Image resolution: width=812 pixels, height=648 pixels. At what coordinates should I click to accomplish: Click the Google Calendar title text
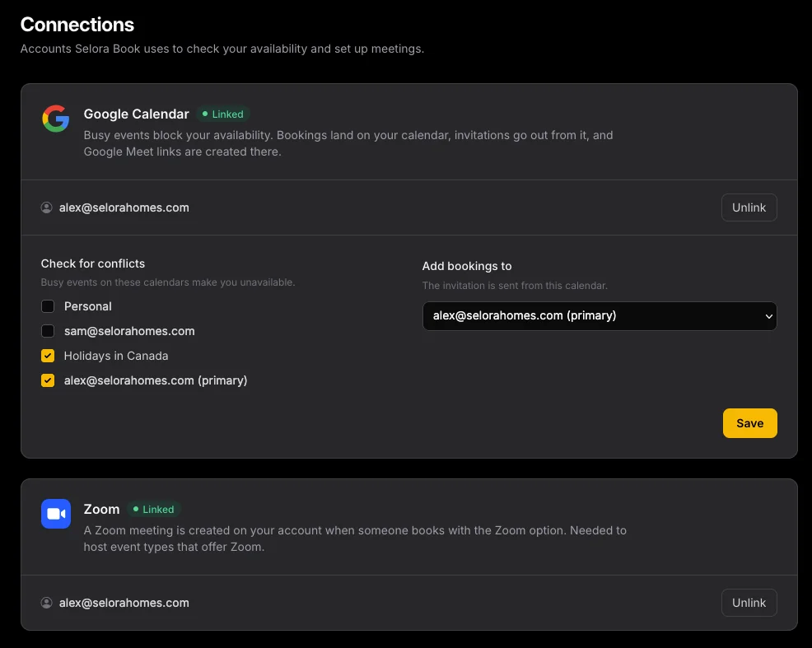point(136,114)
